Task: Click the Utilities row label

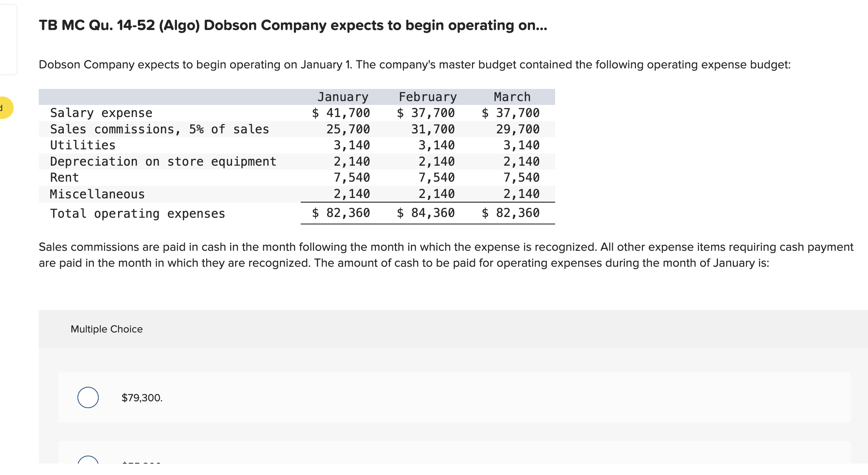Action: tap(83, 145)
